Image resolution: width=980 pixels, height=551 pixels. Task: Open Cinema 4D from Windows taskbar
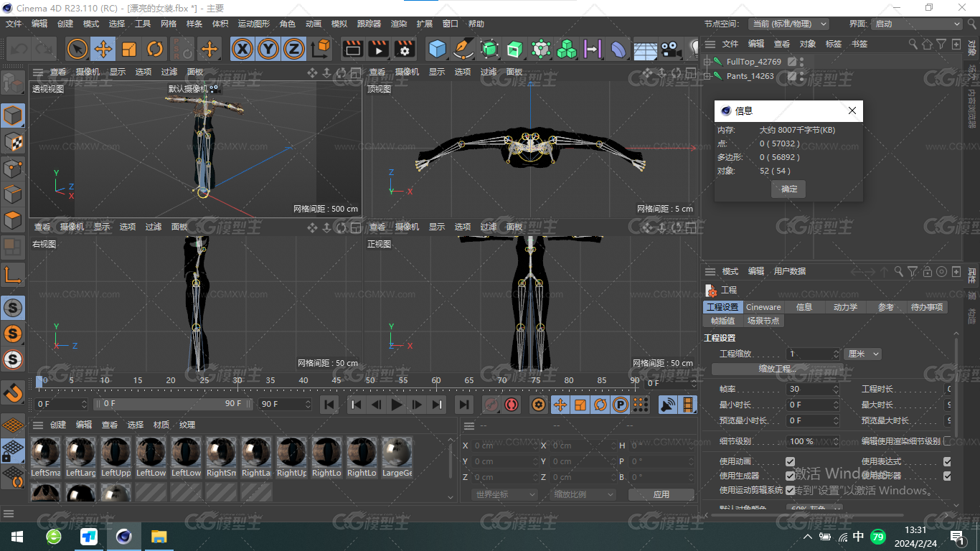[x=124, y=536]
